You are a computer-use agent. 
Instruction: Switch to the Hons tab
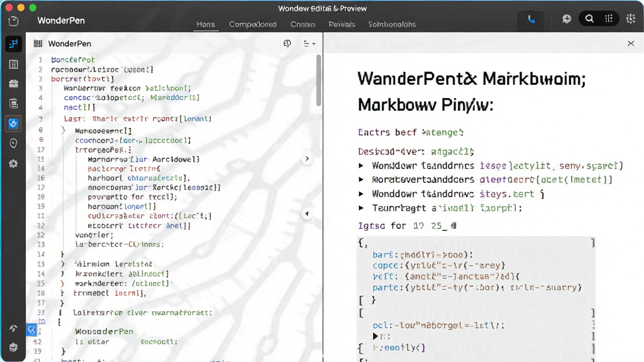(x=206, y=25)
